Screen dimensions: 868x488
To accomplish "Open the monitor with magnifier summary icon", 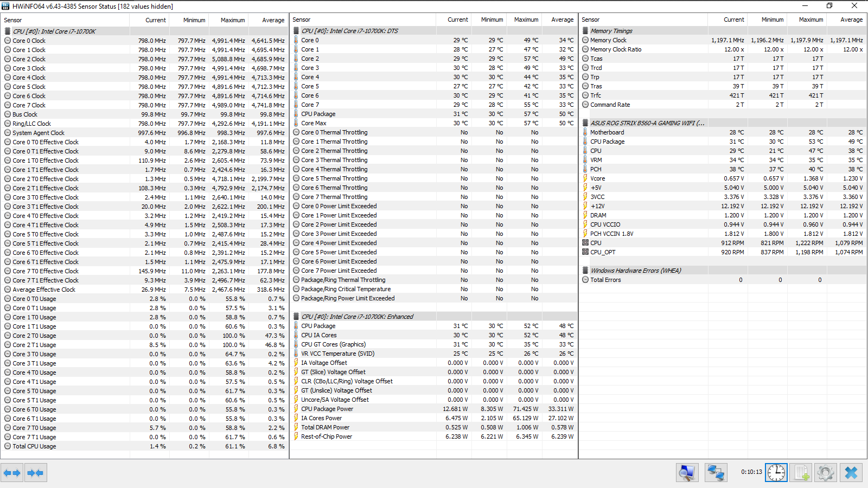I will (x=687, y=473).
